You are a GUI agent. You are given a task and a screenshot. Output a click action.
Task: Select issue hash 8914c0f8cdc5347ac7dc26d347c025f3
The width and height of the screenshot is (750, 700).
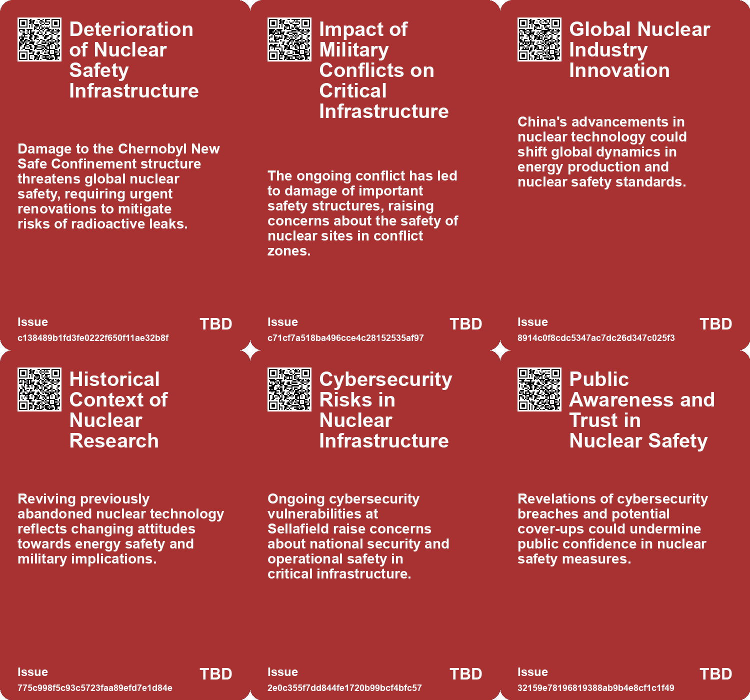click(x=596, y=338)
